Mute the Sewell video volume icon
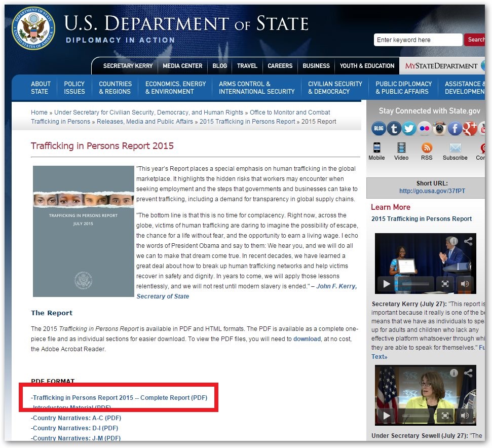The image size is (492, 448). click(x=465, y=416)
